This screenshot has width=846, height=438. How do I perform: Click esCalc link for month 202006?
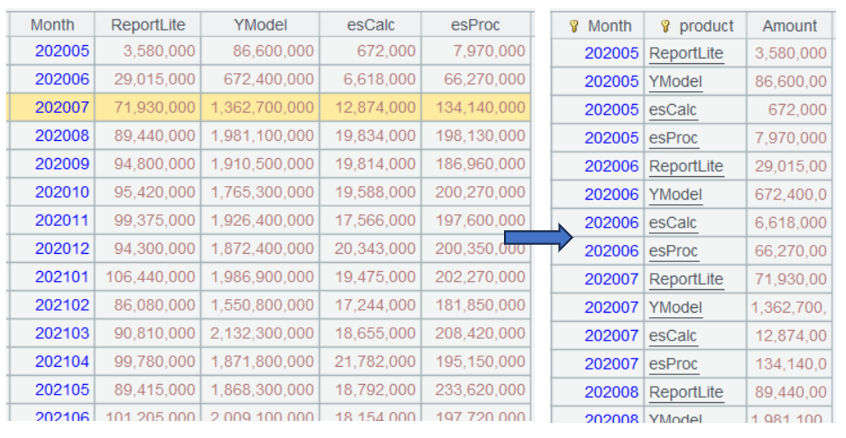click(x=673, y=222)
